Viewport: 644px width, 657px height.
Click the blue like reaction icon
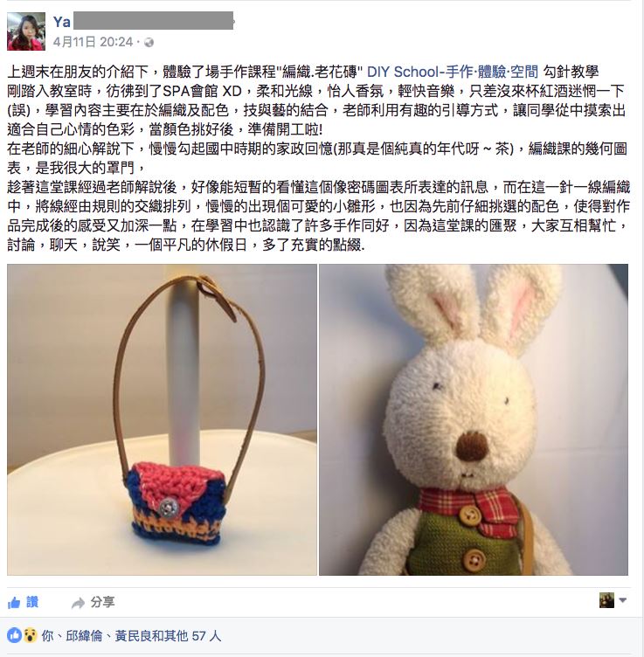[14, 636]
